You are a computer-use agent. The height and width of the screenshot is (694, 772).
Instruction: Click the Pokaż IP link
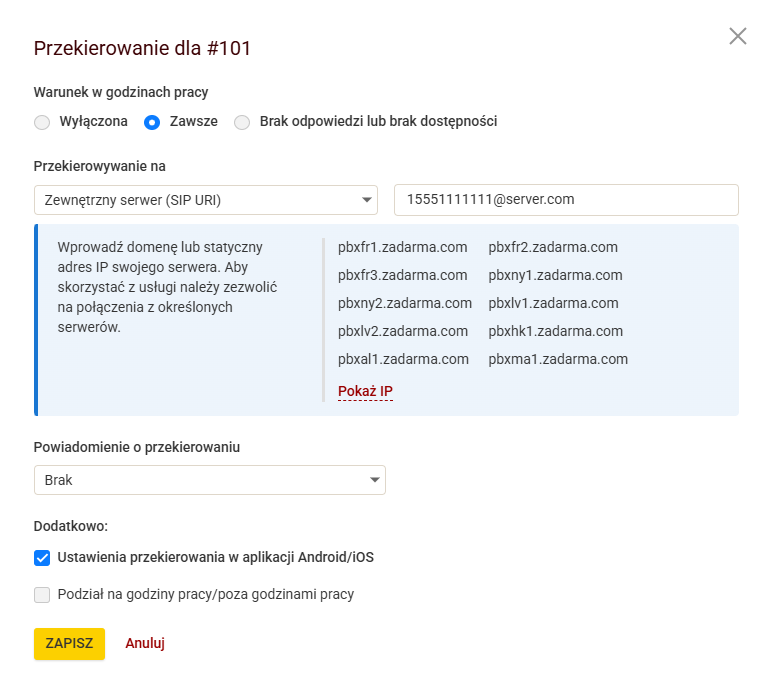pos(365,391)
